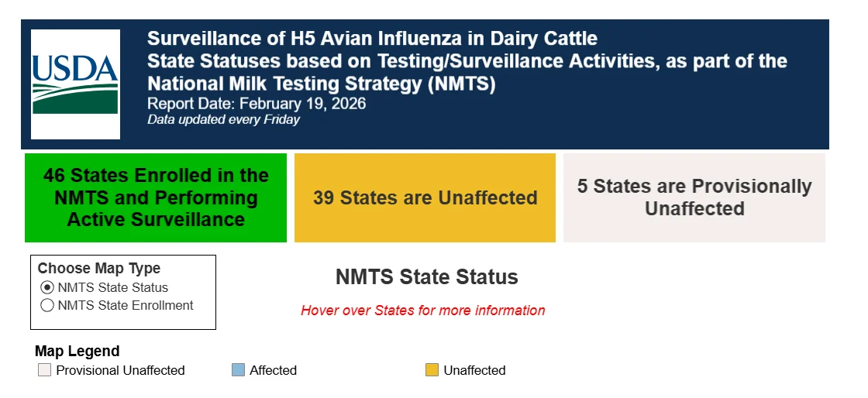Click the yellow Unaffected legend swatch
Viewport: 868px width, 398px height.
(432, 370)
